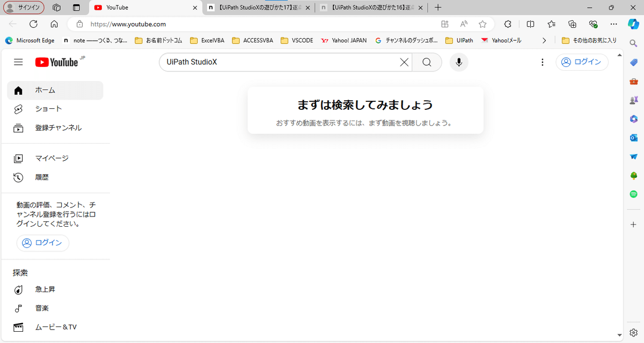This screenshot has width=644, height=343.
Task: Open the workspaces icon
Action: [56, 8]
